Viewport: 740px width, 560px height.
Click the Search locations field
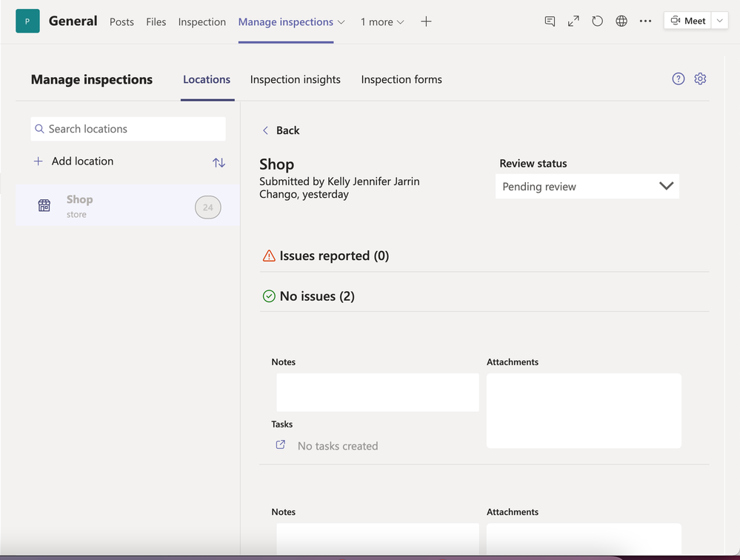click(128, 129)
